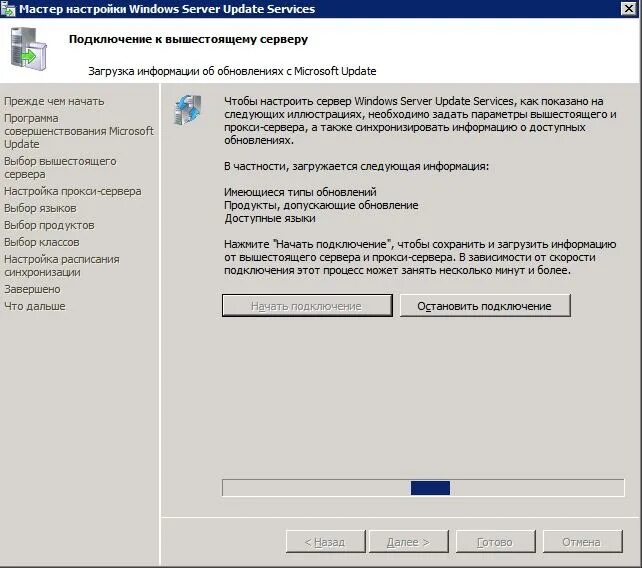Click the window title 'Мастер настройки Windows Server Update Services'
This screenshot has width=642, height=568.
167,9
